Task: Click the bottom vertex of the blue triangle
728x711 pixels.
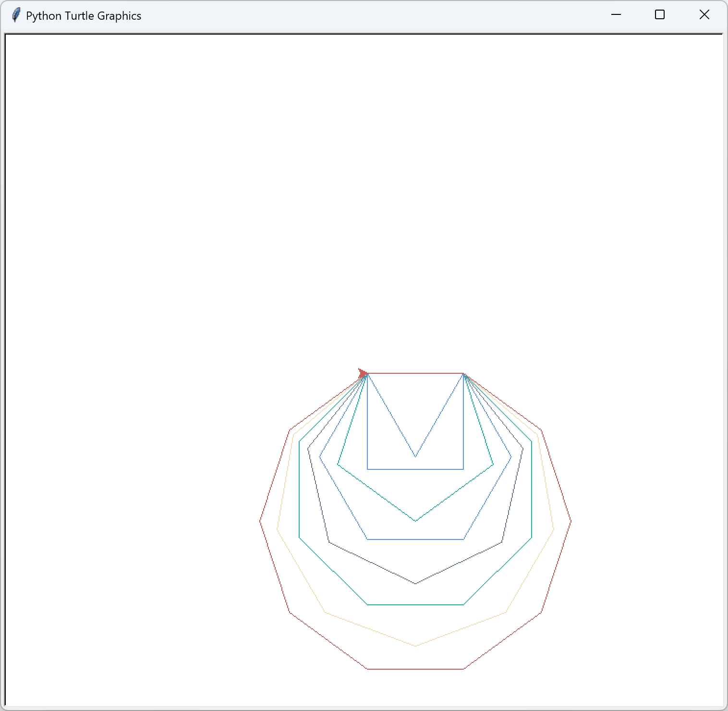Action: point(415,456)
